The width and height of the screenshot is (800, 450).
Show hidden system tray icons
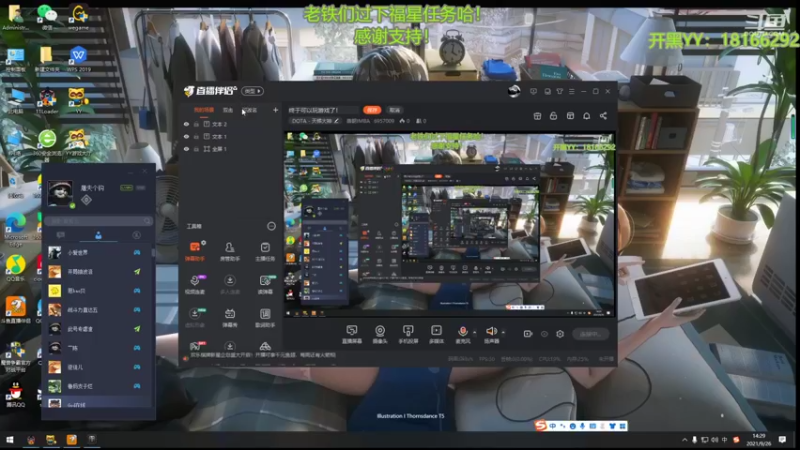pyautogui.click(x=684, y=440)
